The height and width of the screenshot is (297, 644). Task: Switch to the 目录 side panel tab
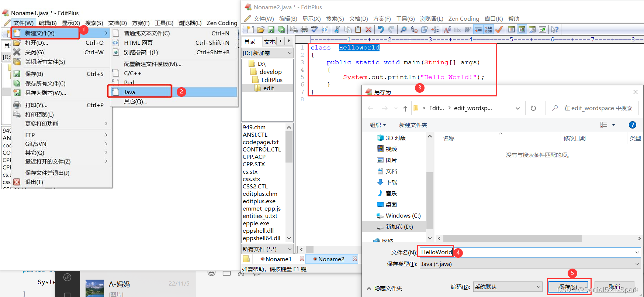pyautogui.click(x=250, y=41)
